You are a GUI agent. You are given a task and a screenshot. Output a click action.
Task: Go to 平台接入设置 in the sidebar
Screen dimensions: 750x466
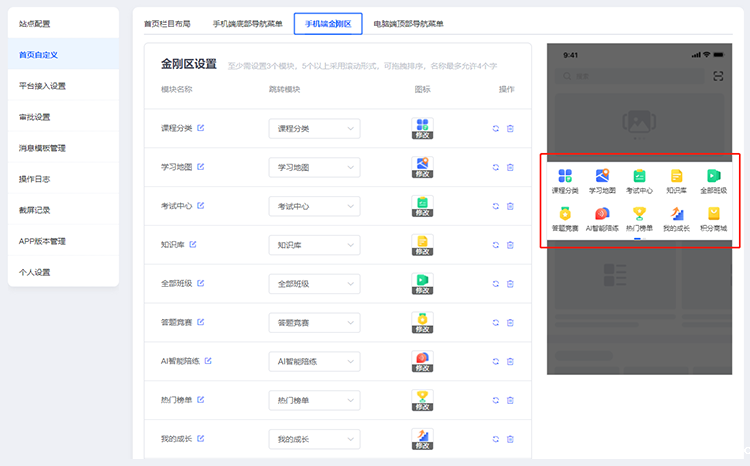pyautogui.click(x=42, y=85)
